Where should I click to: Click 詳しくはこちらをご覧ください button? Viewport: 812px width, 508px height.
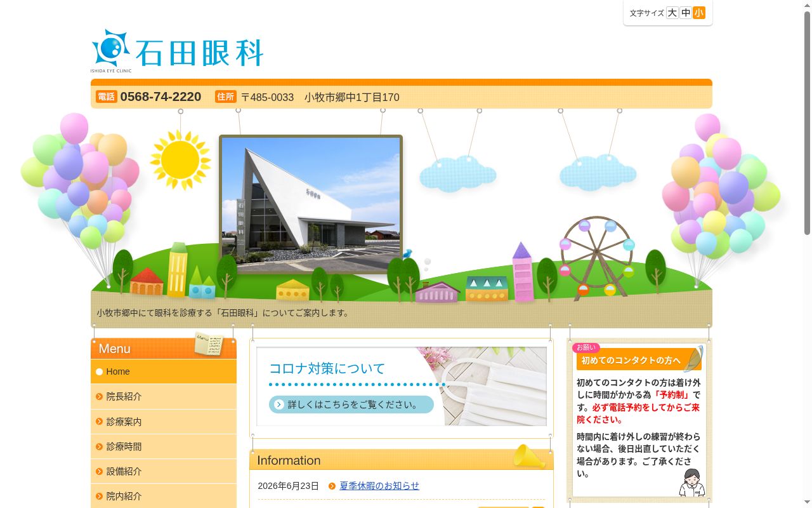coord(351,404)
